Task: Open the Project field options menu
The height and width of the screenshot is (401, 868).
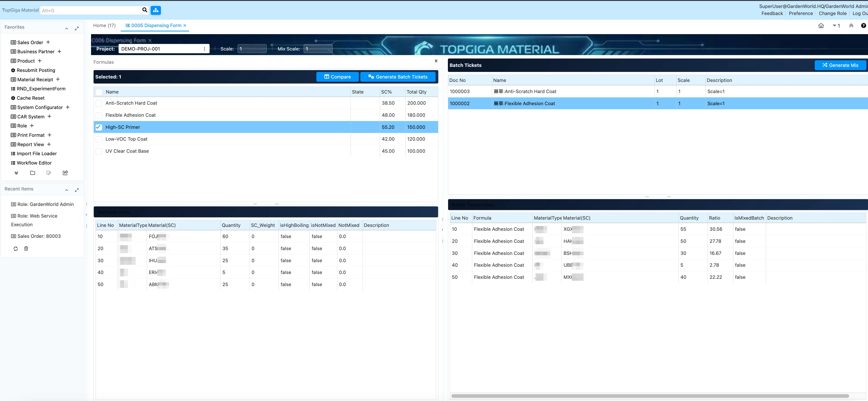Action: (205, 49)
